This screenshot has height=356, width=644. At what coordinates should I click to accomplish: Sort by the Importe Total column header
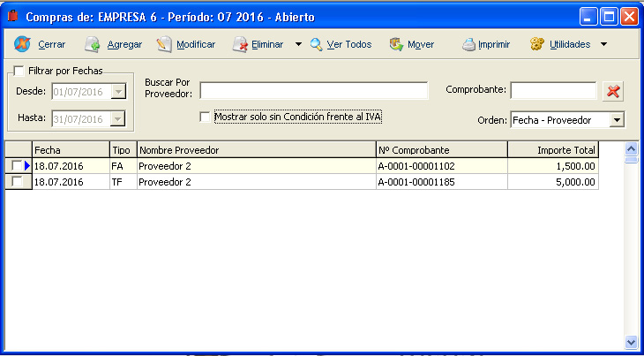click(553, 150)
